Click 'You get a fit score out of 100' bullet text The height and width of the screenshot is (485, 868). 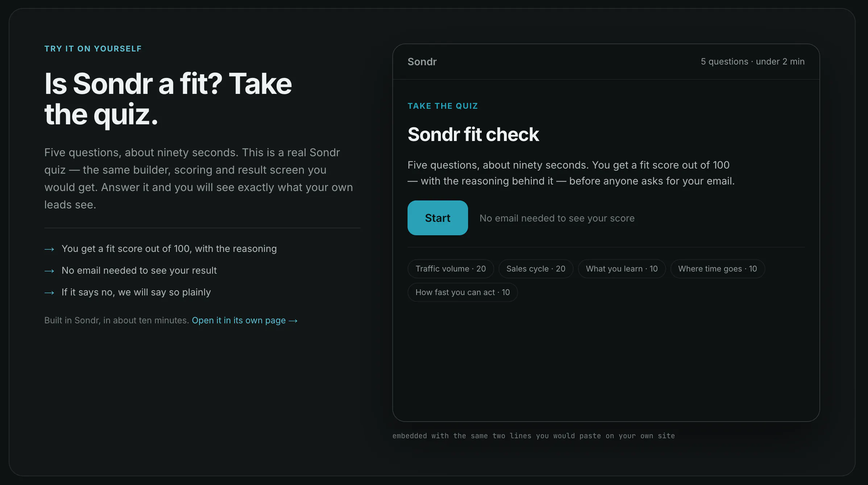169,249
